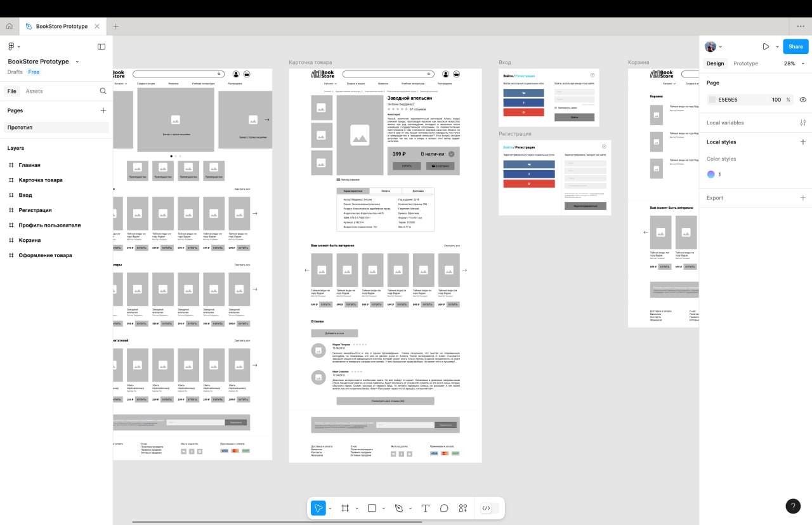The width and height of the screenshot is (812, 525).
Task: Click the close icon in the Вход frame
Action: tap(593, 75)
